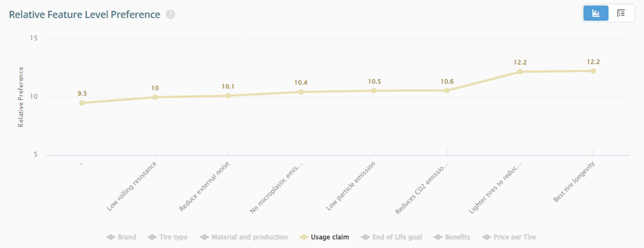Image resolution: width=644 pixels, height=248 pixels.
Task: Click the 10.6 data point marker
Action: (447, 91)
